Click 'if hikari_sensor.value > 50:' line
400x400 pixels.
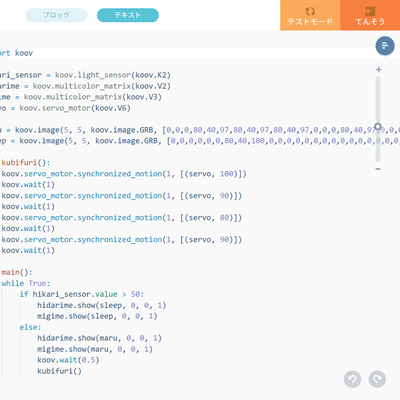coord(82,294)
